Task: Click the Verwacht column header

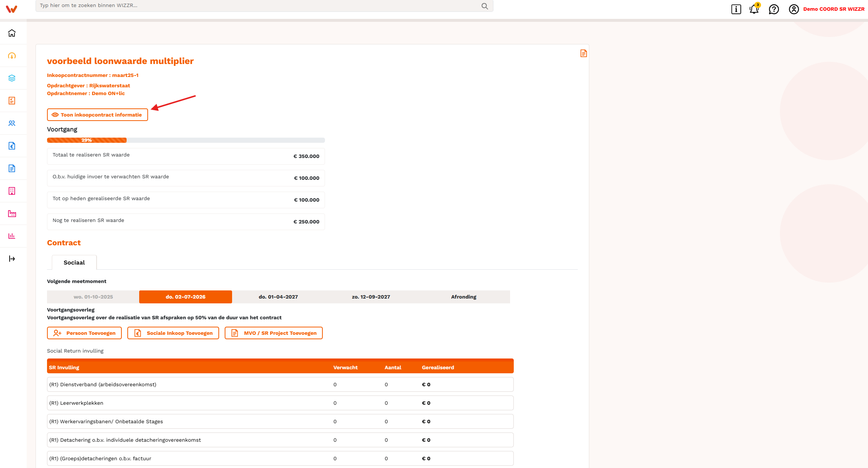Action: click(x=345, y=367)
